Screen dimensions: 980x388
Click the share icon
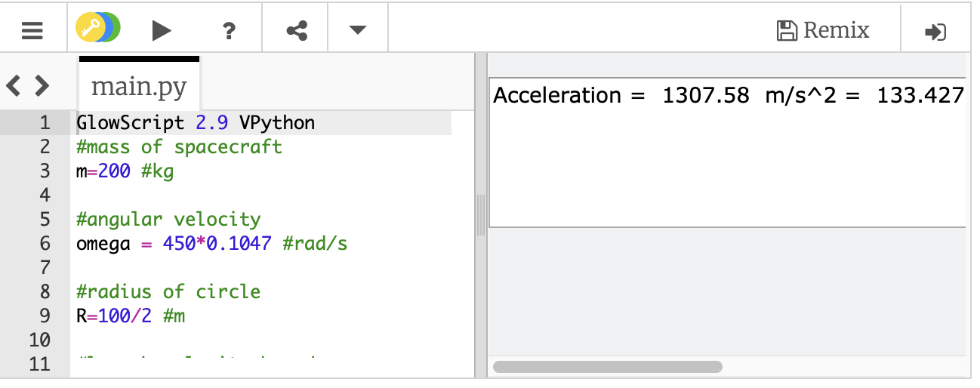297,31
